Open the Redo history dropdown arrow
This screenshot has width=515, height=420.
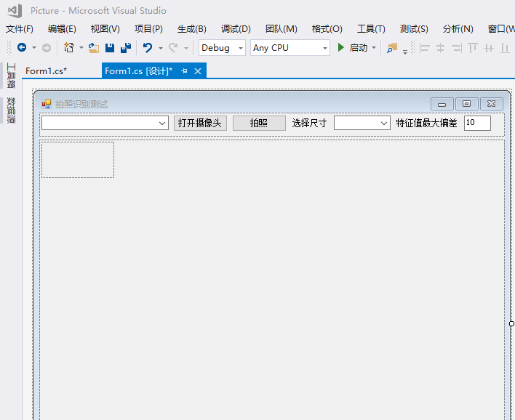[x=186, y=48]
